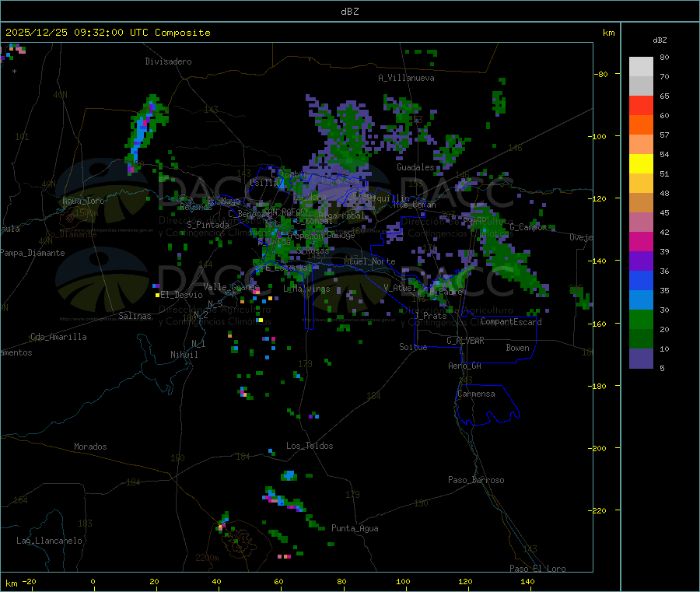
Task: Click the 'Morados' map label
Action: coord(90,447)
